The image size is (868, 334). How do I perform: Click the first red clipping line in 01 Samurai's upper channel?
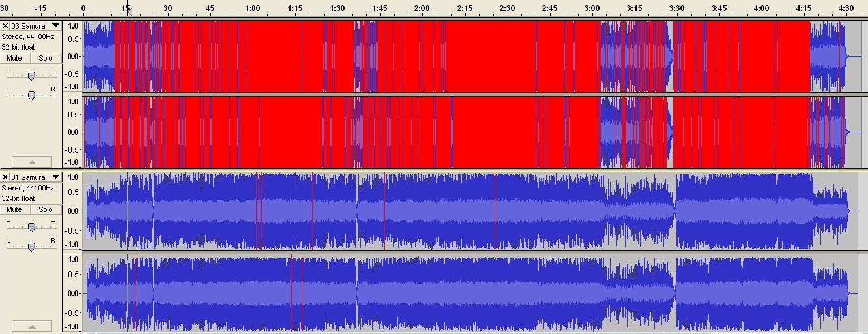[x=257, y=211]
